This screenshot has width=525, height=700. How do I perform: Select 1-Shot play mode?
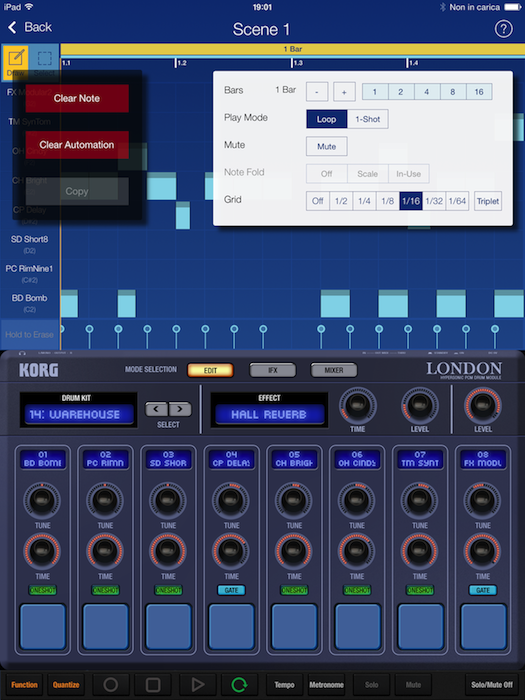point(367,119)
